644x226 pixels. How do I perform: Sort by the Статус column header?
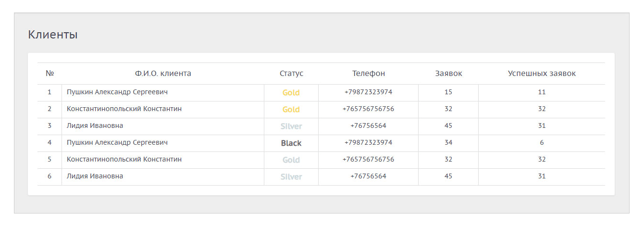coord(291,74)
